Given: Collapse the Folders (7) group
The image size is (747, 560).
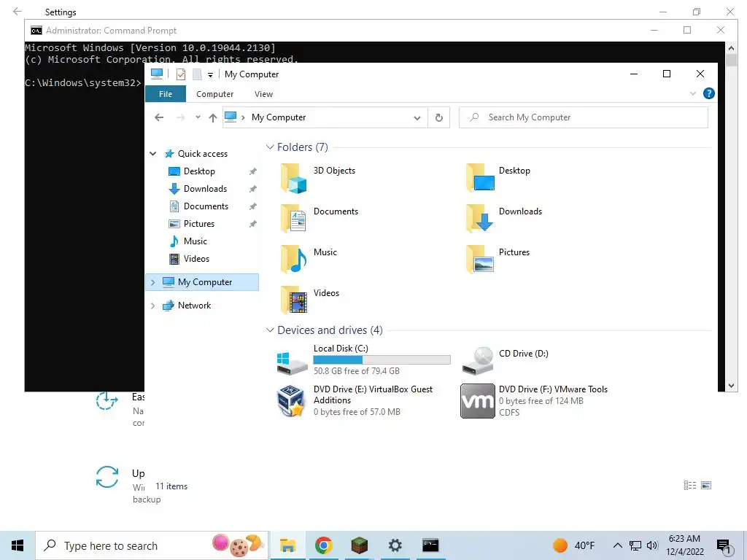Looking at the screenshot, I should (270, 147).
